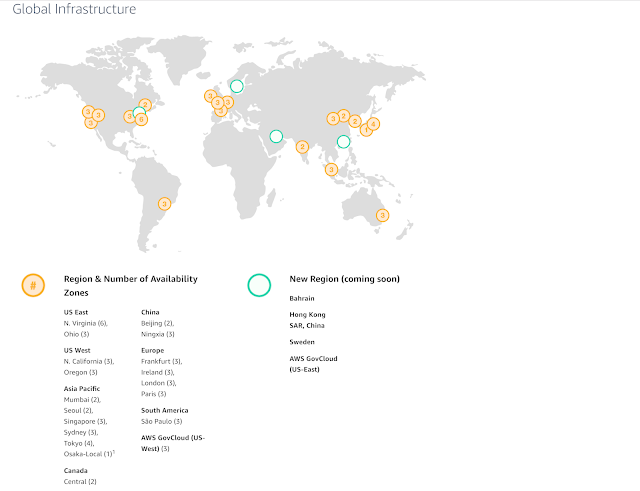Click the Singapore marker in Southeast Asia
Viewport: 640px width, 491px height.
click(x=331, y=169)
